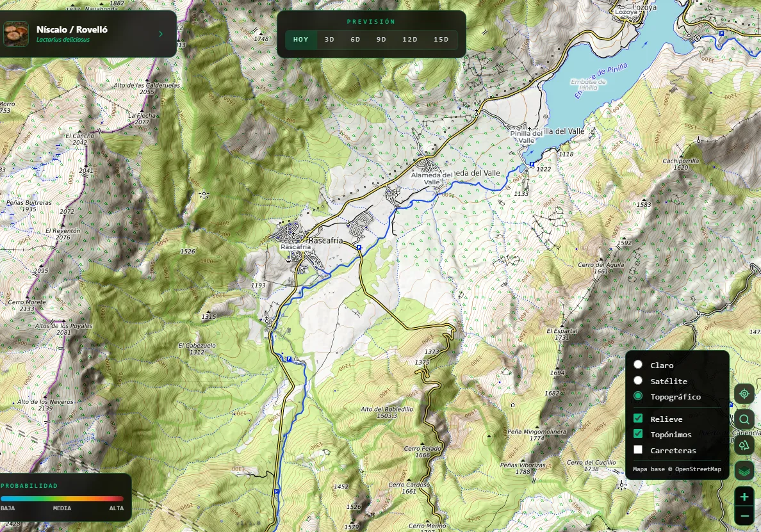Expand species selector chevron next to Níscalo
The height and width of the screenshot is (532, 761).
click(x=161, y=34)
